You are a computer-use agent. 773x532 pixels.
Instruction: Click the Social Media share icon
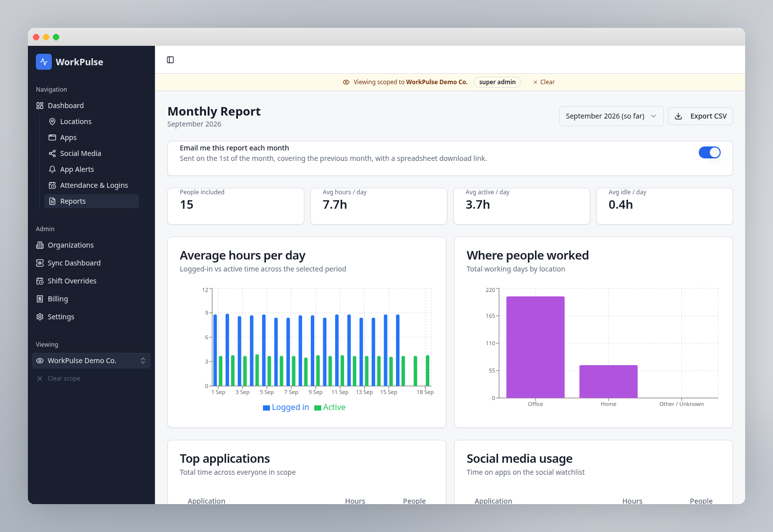coord(52,153)
